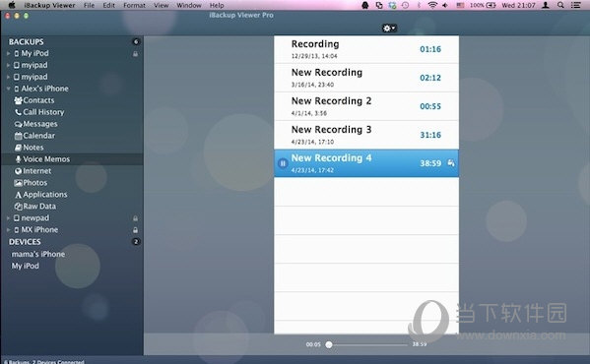Screen dimensions: 590x364
Task: Open Spotlight search icon
Action: [x=560, y=5]
